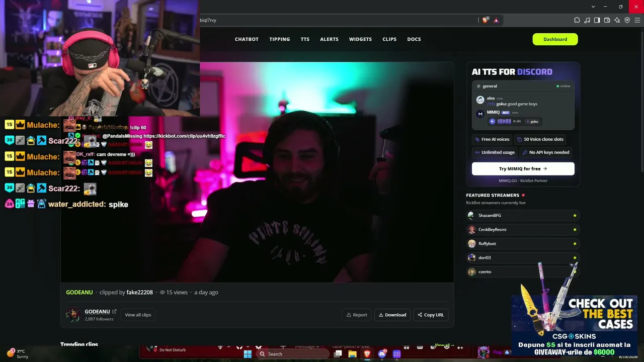Open Task View on the taskbar
The image size is (644, 362).
[x=338, y=354]
